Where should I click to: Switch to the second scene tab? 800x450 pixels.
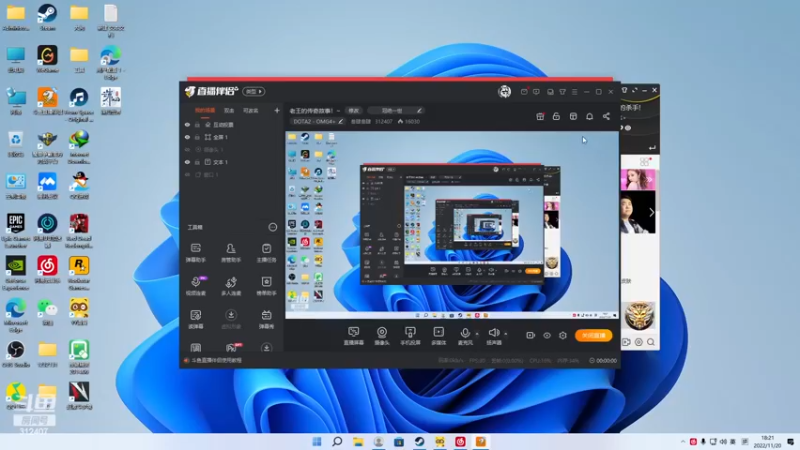click(x=229, y=111)
